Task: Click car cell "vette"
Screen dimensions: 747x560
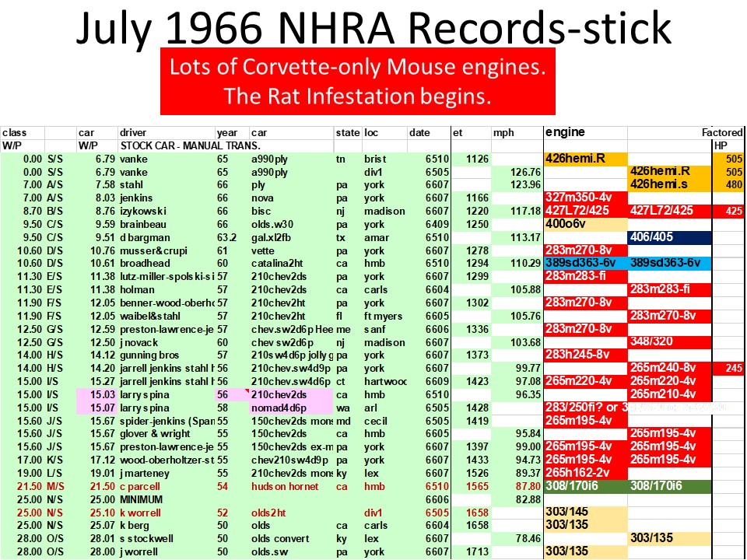Action: pos(263,250)
